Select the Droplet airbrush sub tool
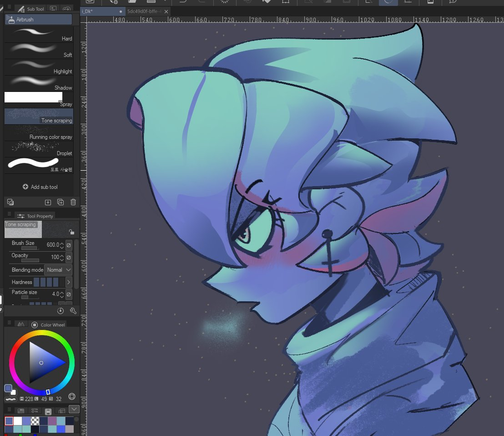This screenshot has width=504, height=436. point(39,149)
